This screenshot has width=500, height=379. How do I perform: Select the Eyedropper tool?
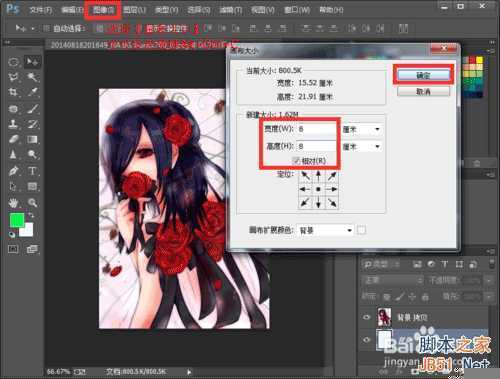(32, 92)
